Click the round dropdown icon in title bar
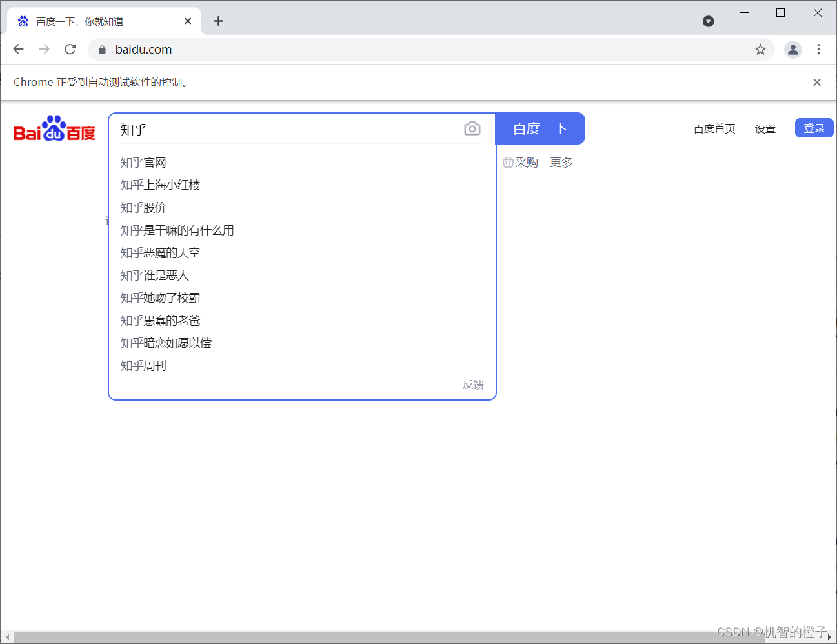Screen dimensions: 837x644 (x=709, y=21)
